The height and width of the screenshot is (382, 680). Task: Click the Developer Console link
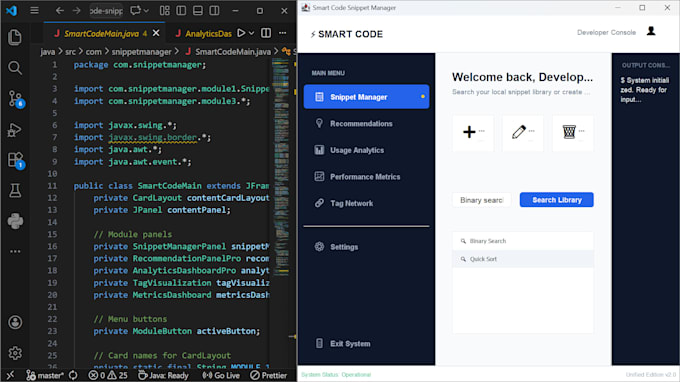pos(606,33)
